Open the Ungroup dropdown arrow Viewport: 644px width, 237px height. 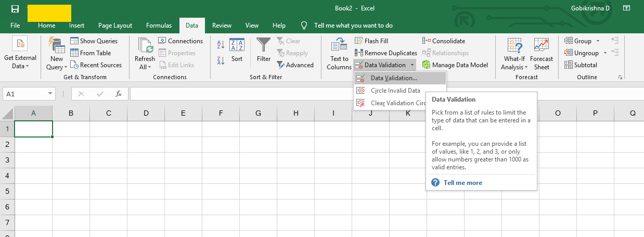pyautogui.click(x=604, y=53)
